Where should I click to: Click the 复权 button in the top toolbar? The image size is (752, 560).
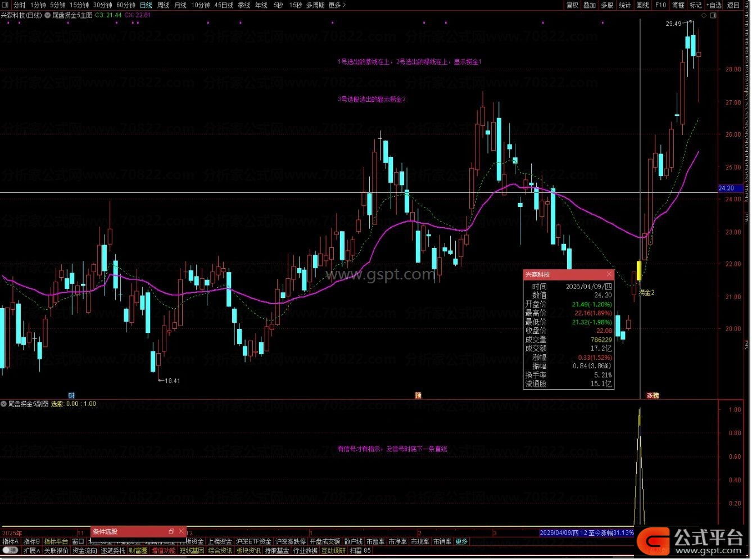[572, 5]
